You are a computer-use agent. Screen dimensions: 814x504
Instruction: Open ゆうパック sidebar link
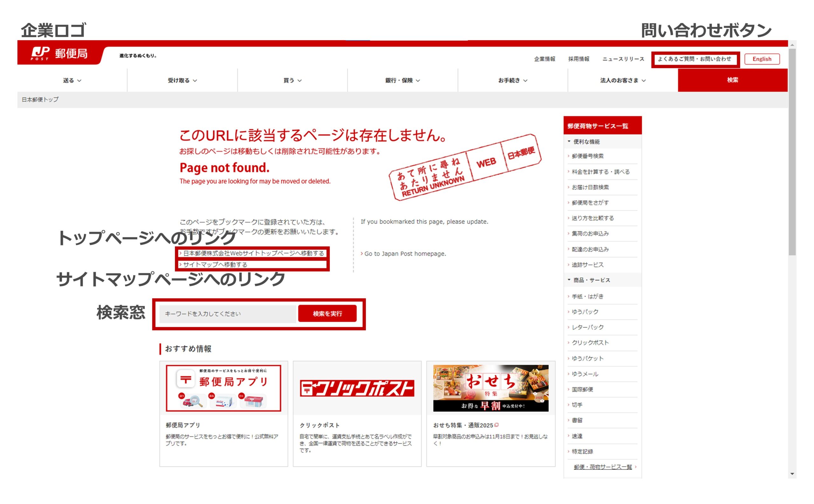(585, 312)
